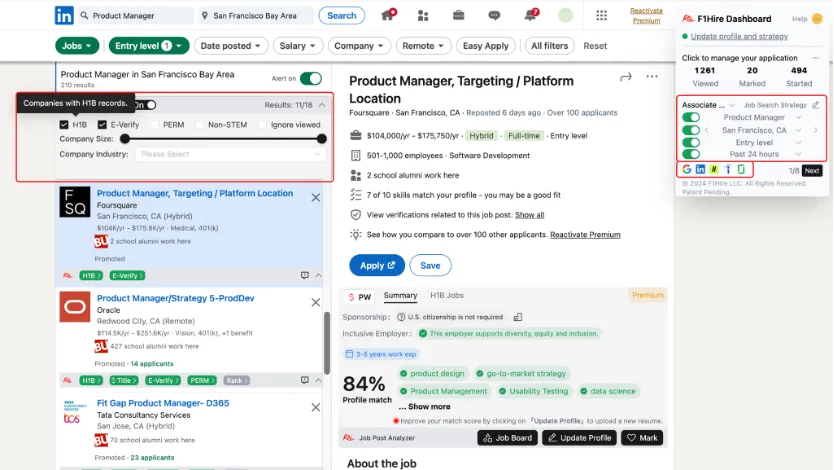Image resolution: width=834 pixels, height=470 pixels.
Task: Open feedback icon on Oracle card tags
Action: pos(305,380)
